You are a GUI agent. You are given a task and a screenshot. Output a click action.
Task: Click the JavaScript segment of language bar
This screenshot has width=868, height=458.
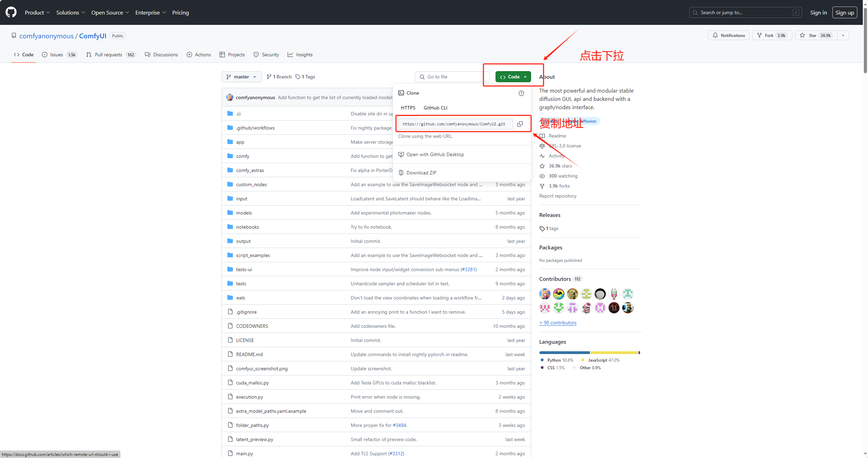tap(614, 353)
